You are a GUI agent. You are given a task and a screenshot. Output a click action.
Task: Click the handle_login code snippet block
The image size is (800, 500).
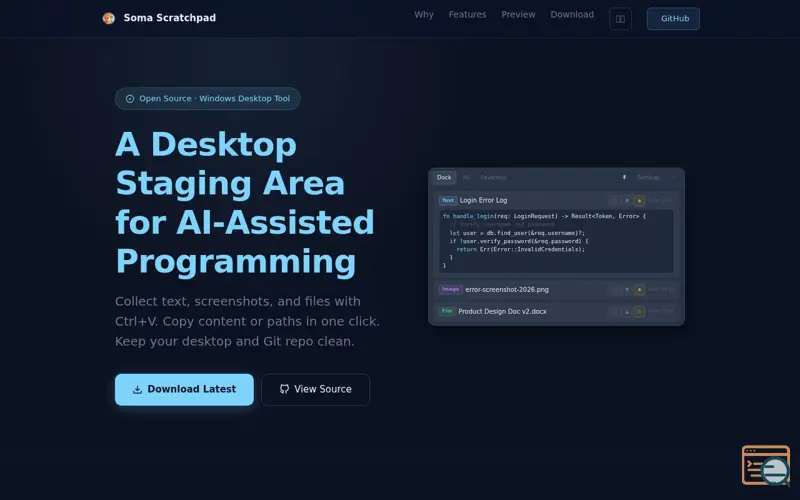coord(556,241)
